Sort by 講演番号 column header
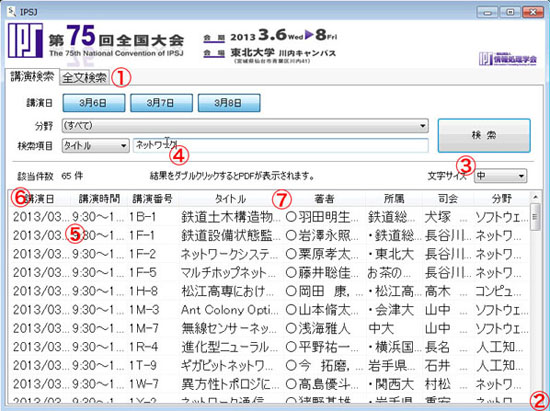The image size is (550, 411). click(x=154, y=199)
